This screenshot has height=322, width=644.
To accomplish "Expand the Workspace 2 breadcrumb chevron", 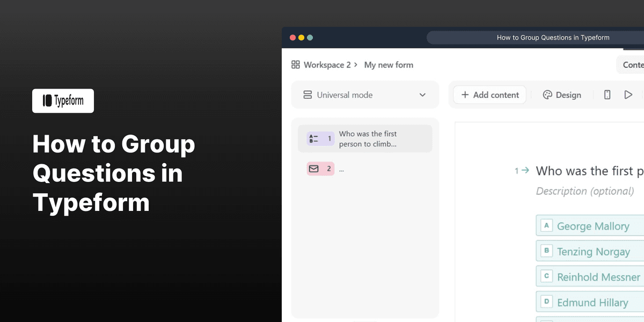I will pos(355,64).
